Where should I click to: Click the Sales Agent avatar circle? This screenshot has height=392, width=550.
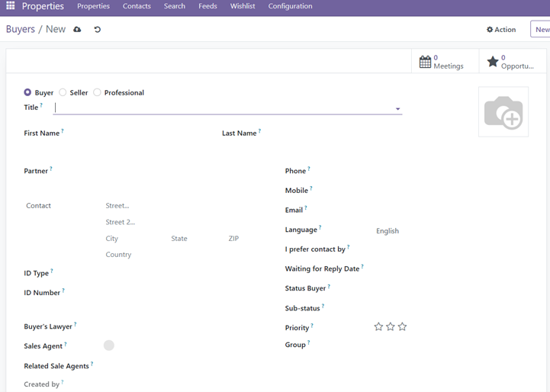pyautogui.click(x=109, y=345)
